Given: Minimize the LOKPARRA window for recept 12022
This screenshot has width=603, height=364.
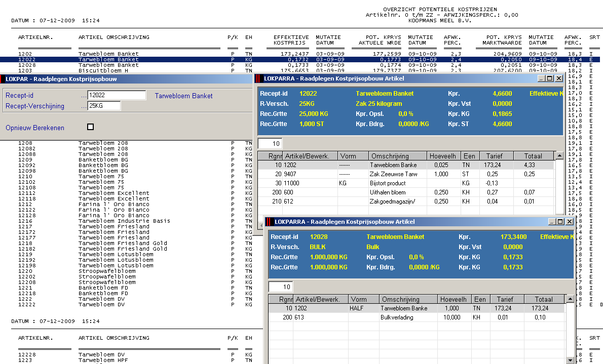Looking at the screenshot, I should (542, 78).
